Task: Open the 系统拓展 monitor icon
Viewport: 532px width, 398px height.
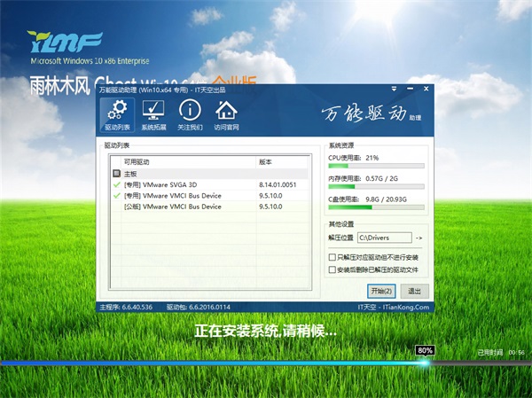Action: 153,114
